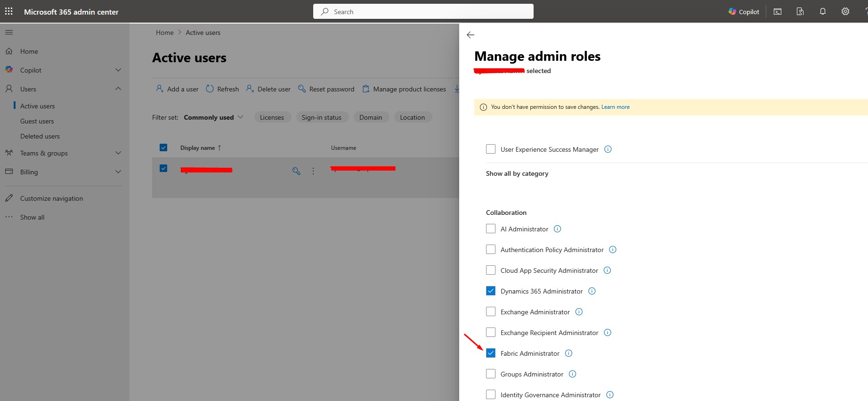
Task: Click the Learn more link
Action: pos(615,107)
